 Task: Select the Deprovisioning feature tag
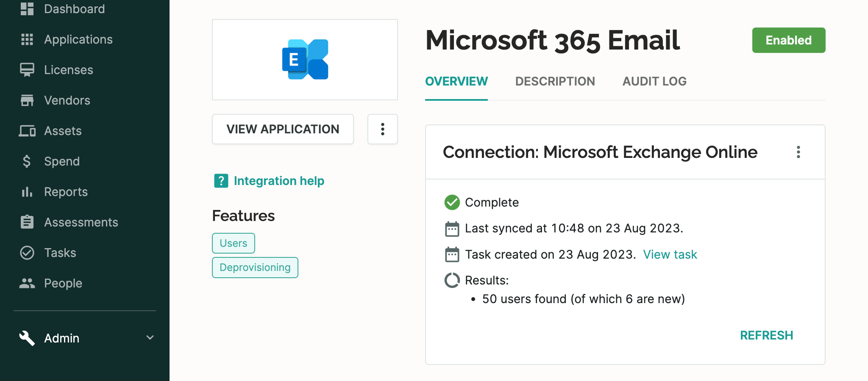click(255, 268)
